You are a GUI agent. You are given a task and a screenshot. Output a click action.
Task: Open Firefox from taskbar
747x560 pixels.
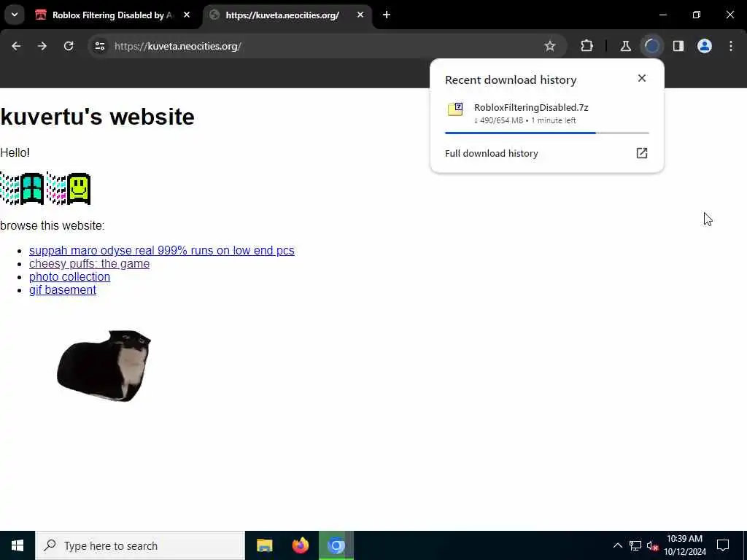pos(300,545)
